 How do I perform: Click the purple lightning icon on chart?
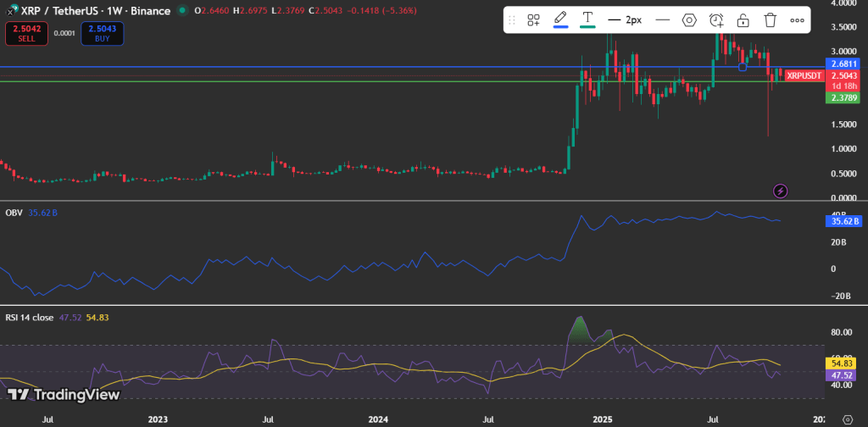pyautogui.click(x=781, y=191)
